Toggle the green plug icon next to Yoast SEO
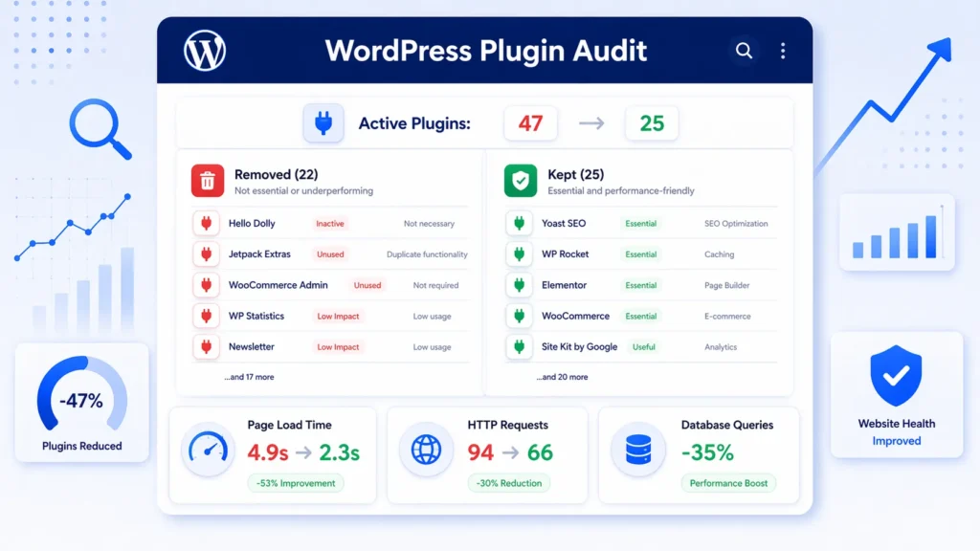The height and width of the screenshot is (551, 980). coord(519,223)
